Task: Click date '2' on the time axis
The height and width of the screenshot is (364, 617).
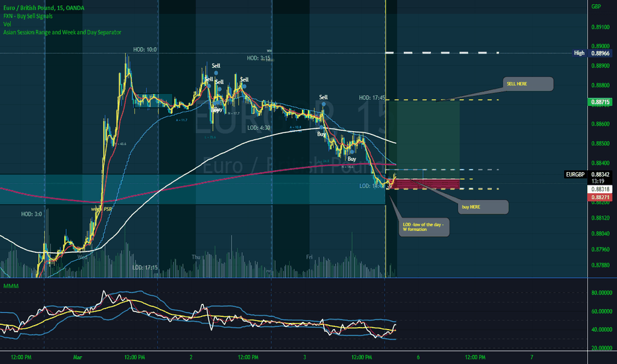Action: [x=191, y=357]
